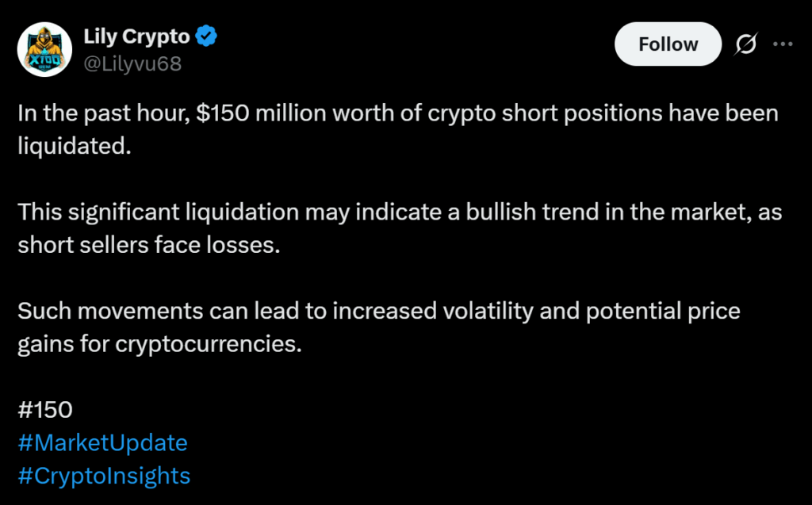The height and width of the screenshot is (505, 812).
Task: Click the "short sellers face losses." line
Action: [149, 245]
